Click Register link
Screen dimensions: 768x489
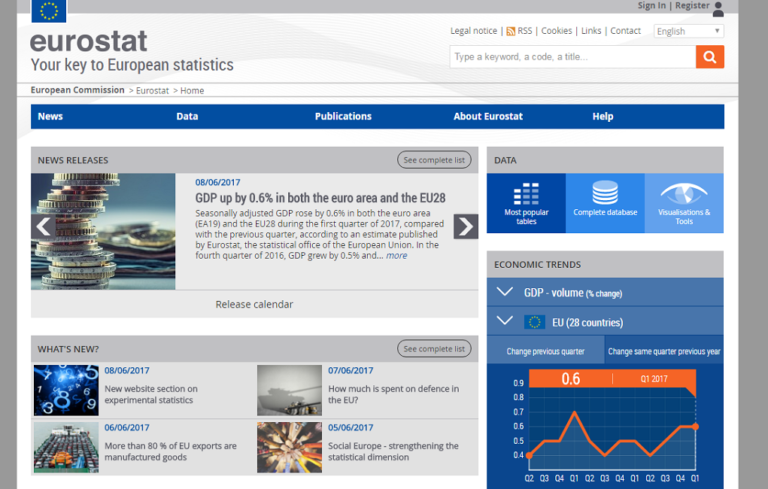[692, 5]
